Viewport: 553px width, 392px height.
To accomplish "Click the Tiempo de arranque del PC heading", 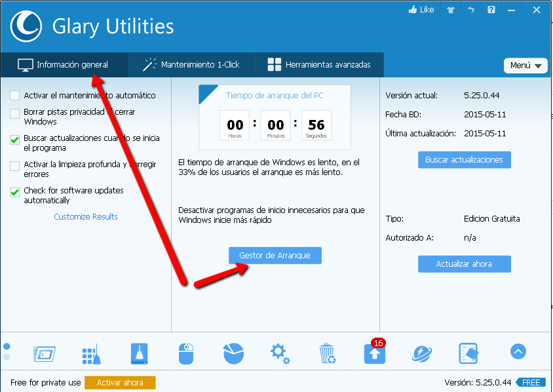I will (275, 95).
